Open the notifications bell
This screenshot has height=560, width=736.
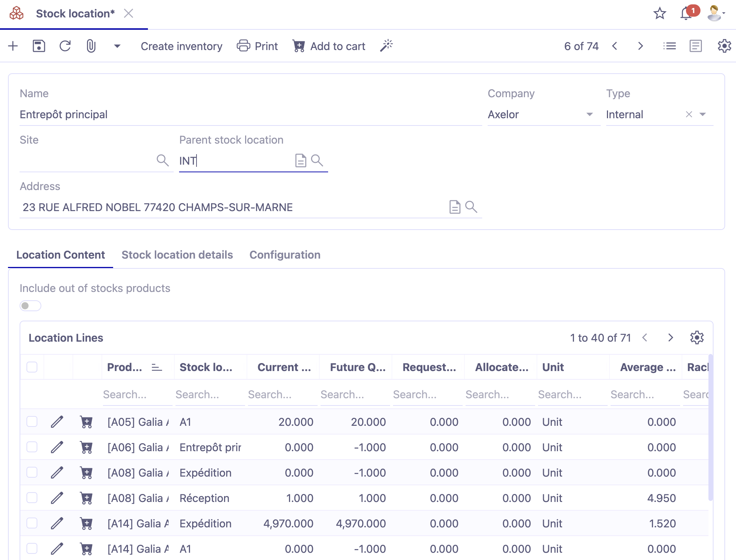click(x=686, y=13)
